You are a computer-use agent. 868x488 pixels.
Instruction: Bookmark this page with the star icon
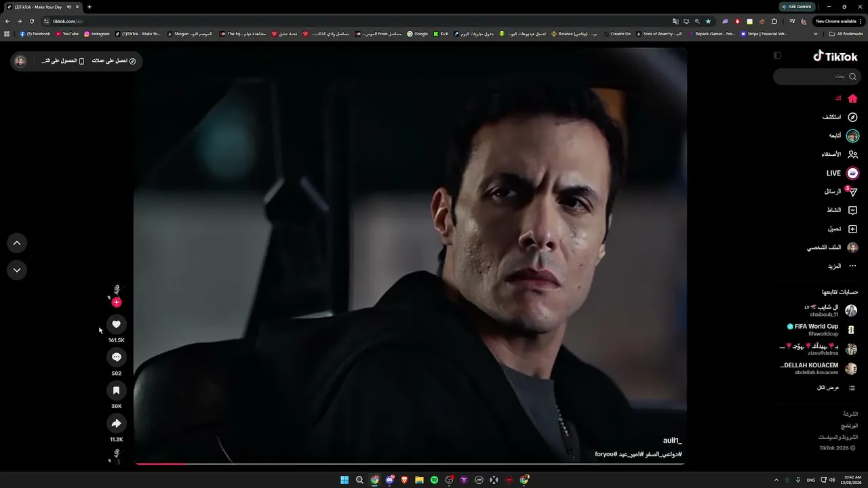(708, 21)
